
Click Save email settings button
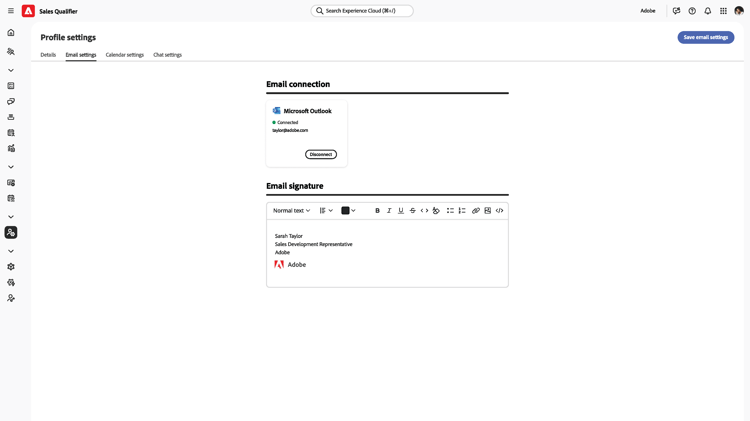coord(706,37)
